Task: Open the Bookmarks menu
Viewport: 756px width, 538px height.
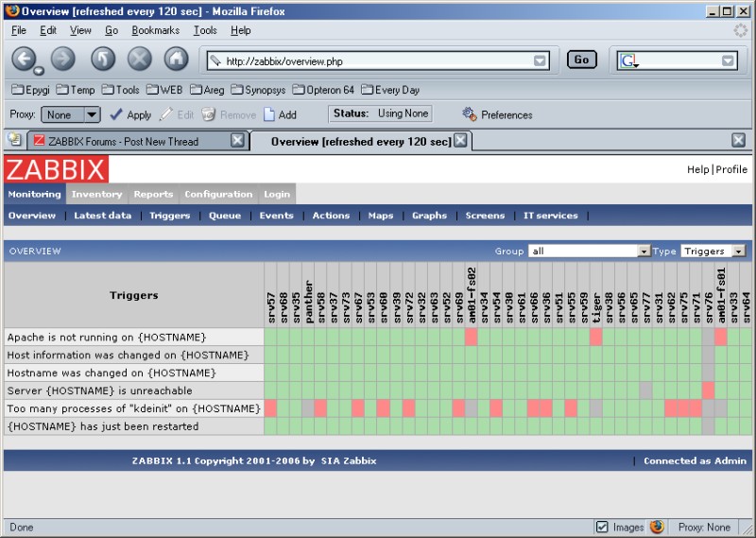Action: coord(155,30)
